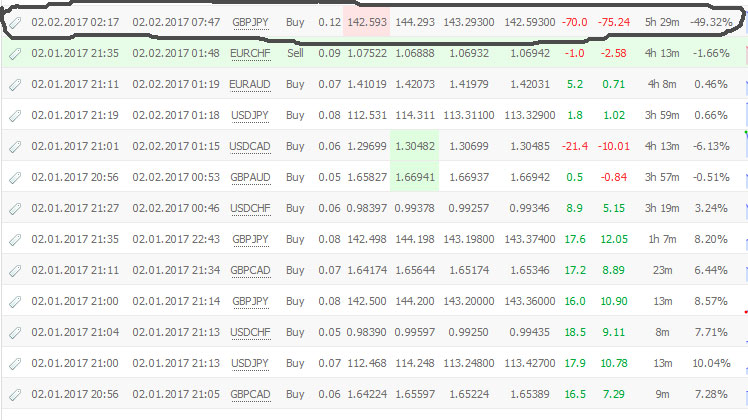Screen dimensions: 748x420
Task: Open USDJPY link in the 1.8 pips row
Action: (250, 116)
